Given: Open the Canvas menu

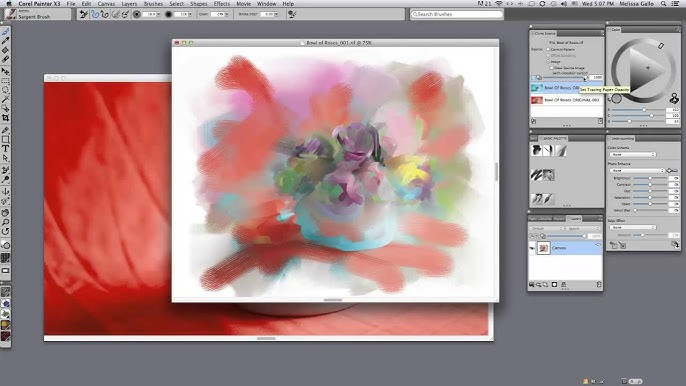Looking at the screenshot, I should point(106,4).
